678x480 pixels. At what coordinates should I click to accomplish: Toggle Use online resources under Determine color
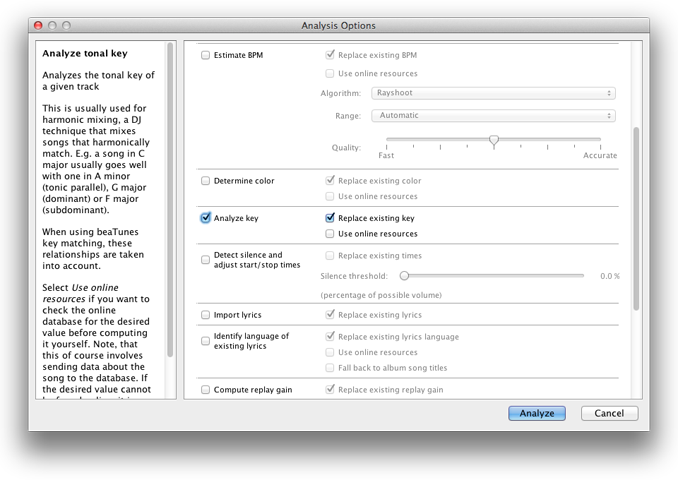click(330, 196)
